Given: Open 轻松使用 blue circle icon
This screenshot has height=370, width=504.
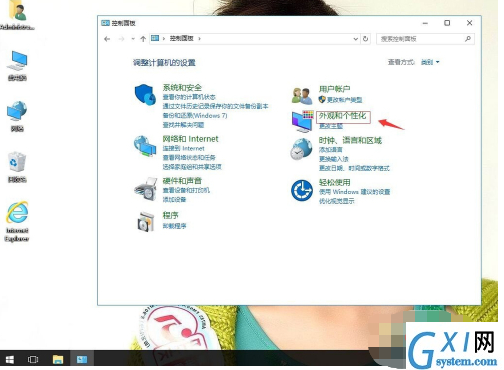Looking at the screenshot, I should coord(302,190).
